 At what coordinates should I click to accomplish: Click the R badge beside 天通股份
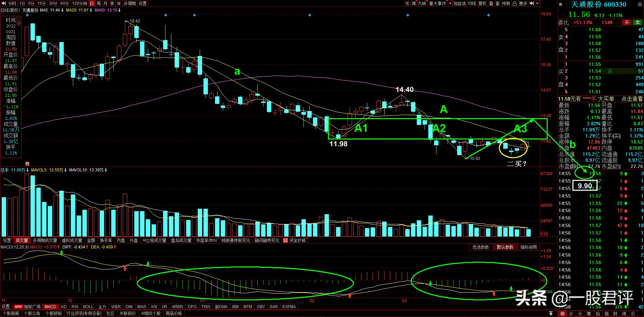pos(561,5)
